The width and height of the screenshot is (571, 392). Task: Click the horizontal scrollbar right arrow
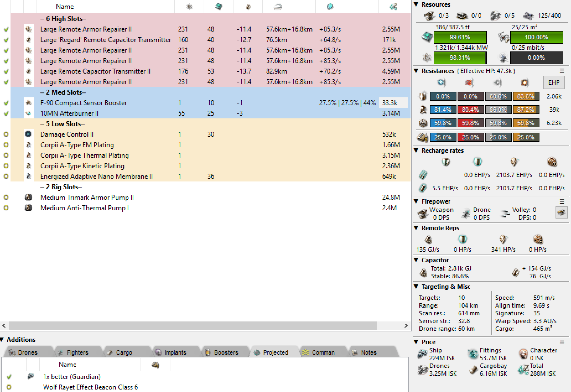(x=406, y=326)
